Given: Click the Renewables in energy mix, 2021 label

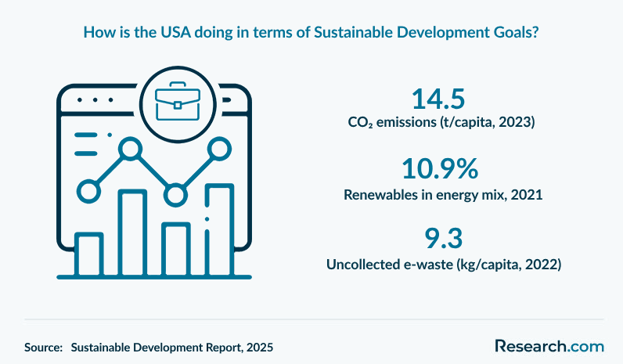Looking at the screenshot, I should pos(443,195).
